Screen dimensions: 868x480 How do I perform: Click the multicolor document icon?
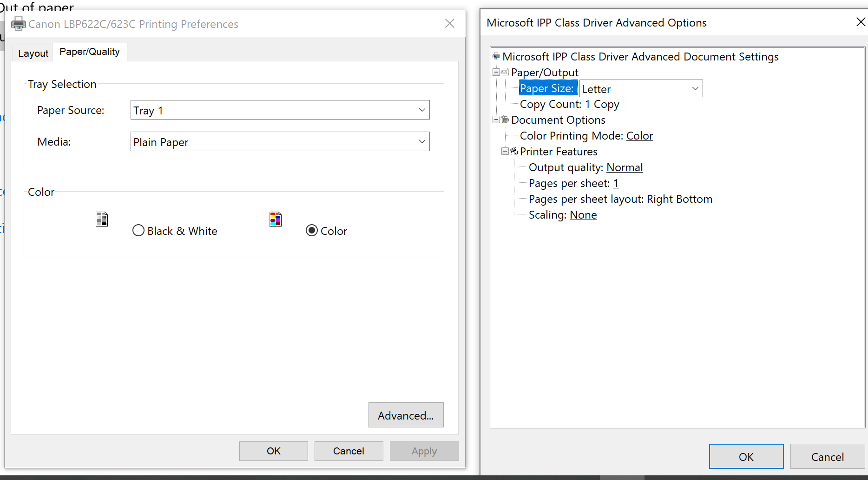pyautogui.click(x=276, y=219)
